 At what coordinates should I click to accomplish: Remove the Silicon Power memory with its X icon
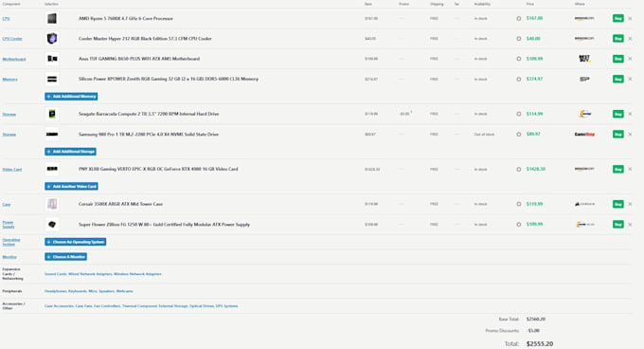pyautogui.click(x=630, y=79)
